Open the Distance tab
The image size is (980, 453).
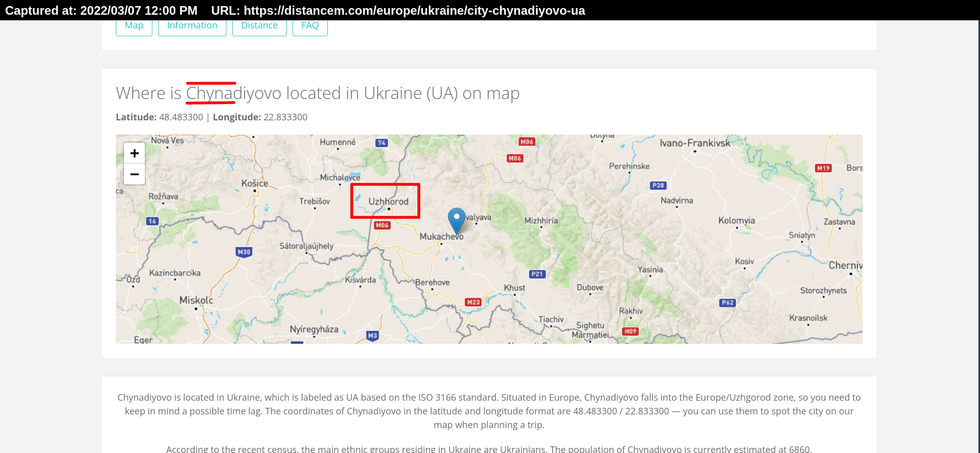(259, 26)
